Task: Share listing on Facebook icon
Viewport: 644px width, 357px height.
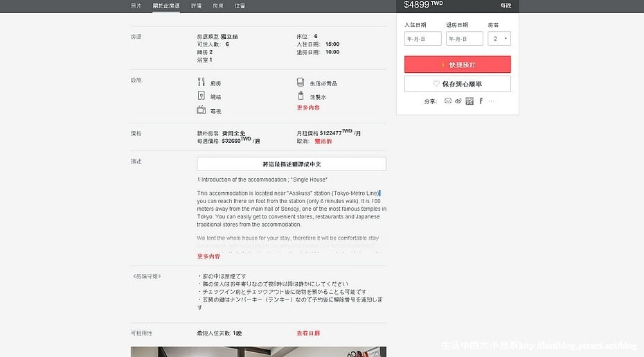Action: coord(481,101)
